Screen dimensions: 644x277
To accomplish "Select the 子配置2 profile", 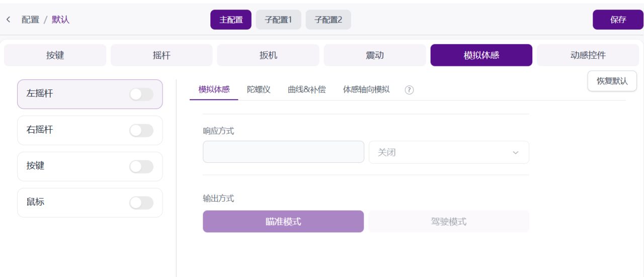I will 328,20.
